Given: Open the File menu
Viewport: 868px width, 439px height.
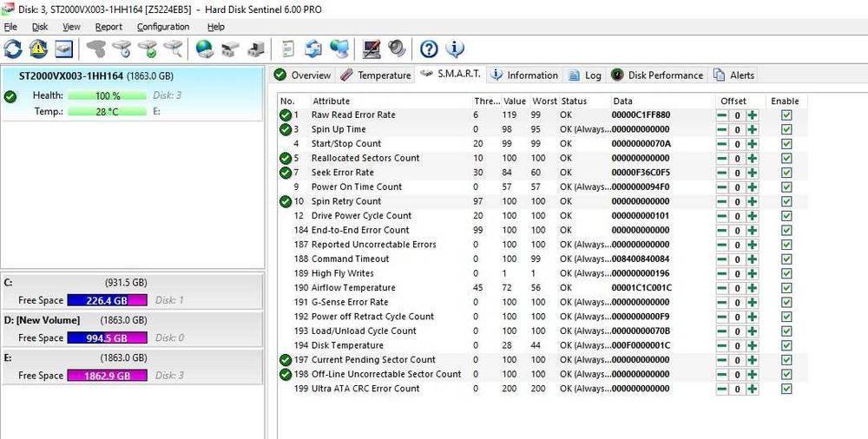Looking at the screenshot, I should coord(10,27).
